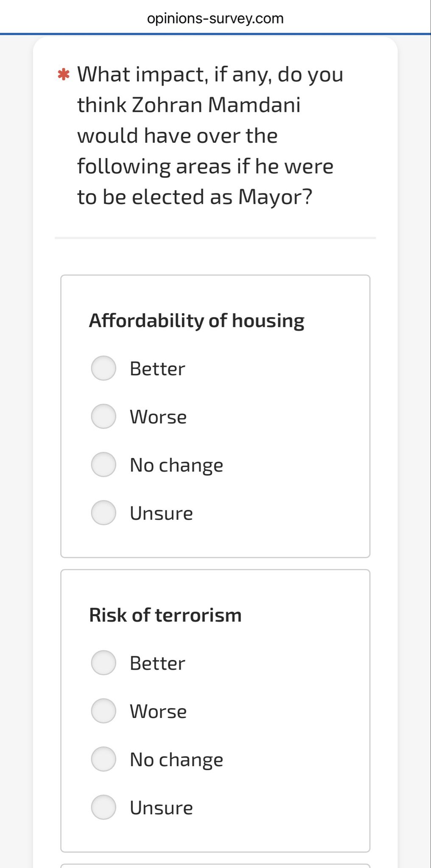Image resolution: width=431 pixels, height=868 pixels.
Task: Tap the "Unsure" label text under terrorism
Action: click(161, 808)
